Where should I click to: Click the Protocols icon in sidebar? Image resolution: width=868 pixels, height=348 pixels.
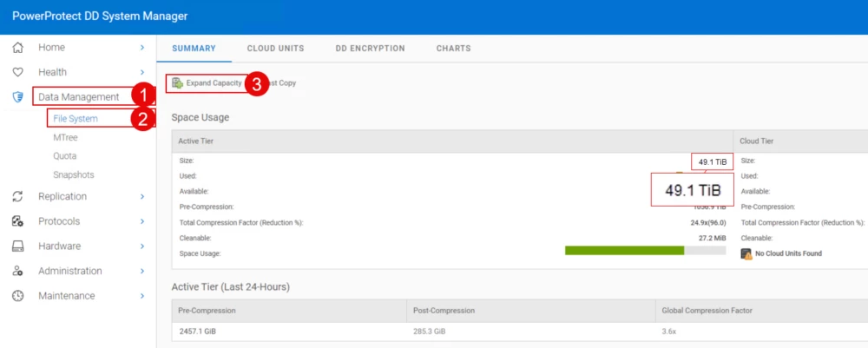click(17, 221)
